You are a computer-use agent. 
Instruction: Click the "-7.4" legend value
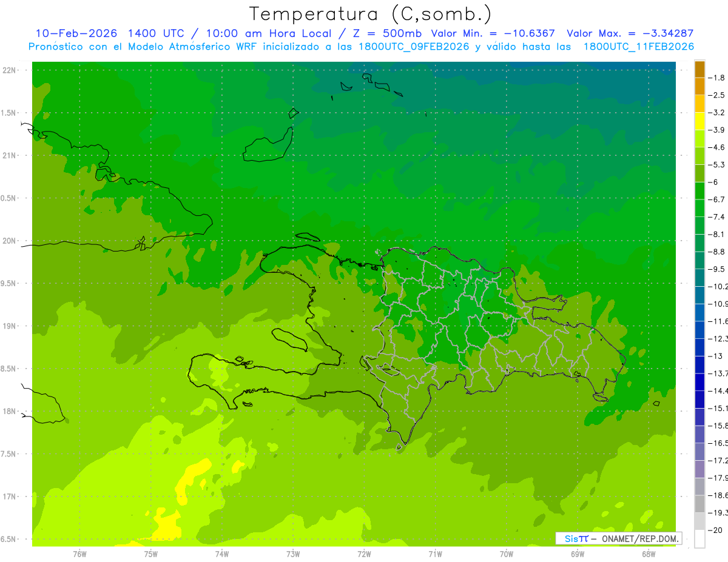716,217
